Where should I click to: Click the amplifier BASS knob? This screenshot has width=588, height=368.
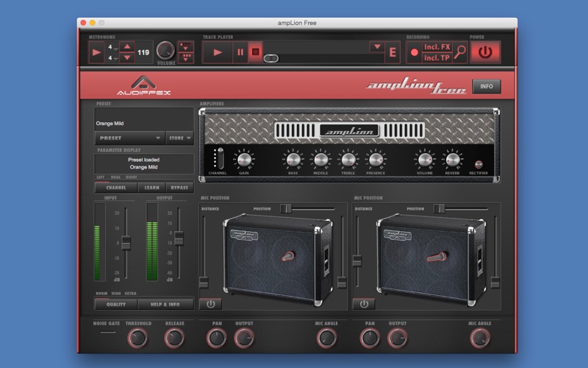(x=293, y=159)
